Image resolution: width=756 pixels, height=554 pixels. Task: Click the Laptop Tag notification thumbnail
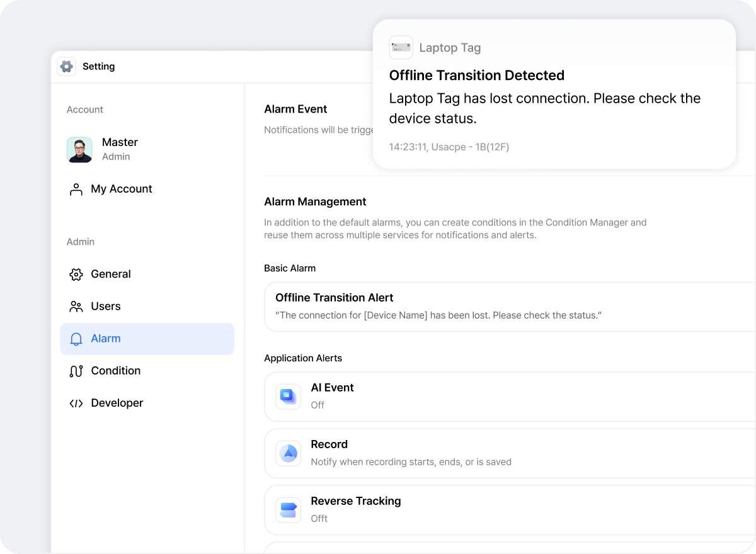[x=401, y=48]
